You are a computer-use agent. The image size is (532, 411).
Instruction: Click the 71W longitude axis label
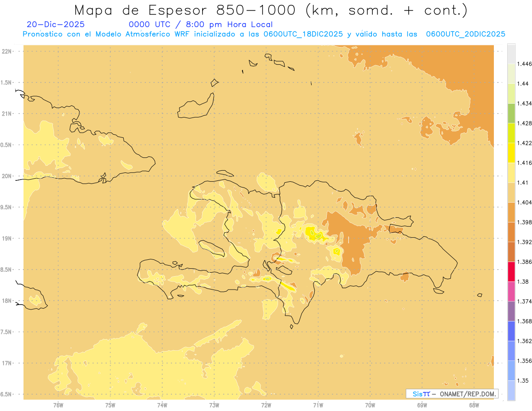318,405
